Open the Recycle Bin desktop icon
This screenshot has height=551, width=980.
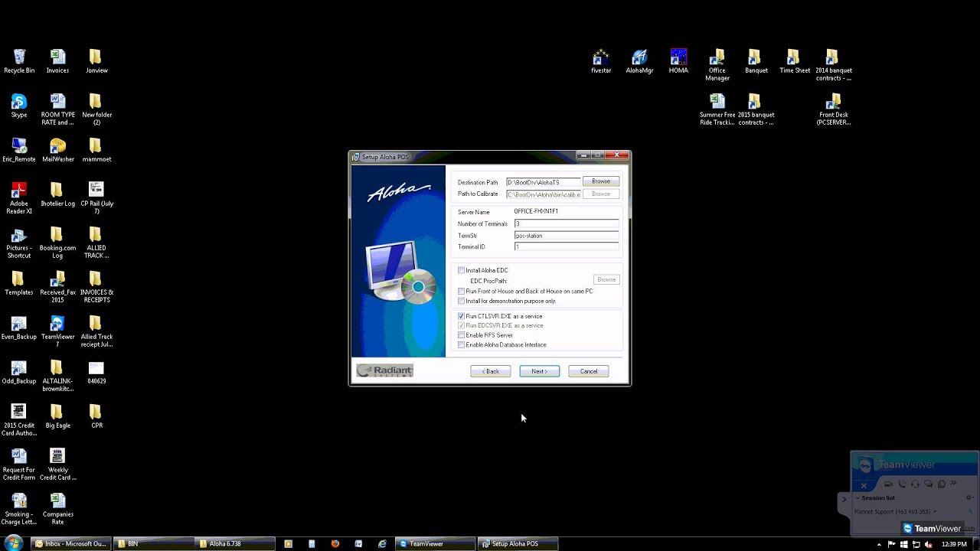tap(19, 62)
